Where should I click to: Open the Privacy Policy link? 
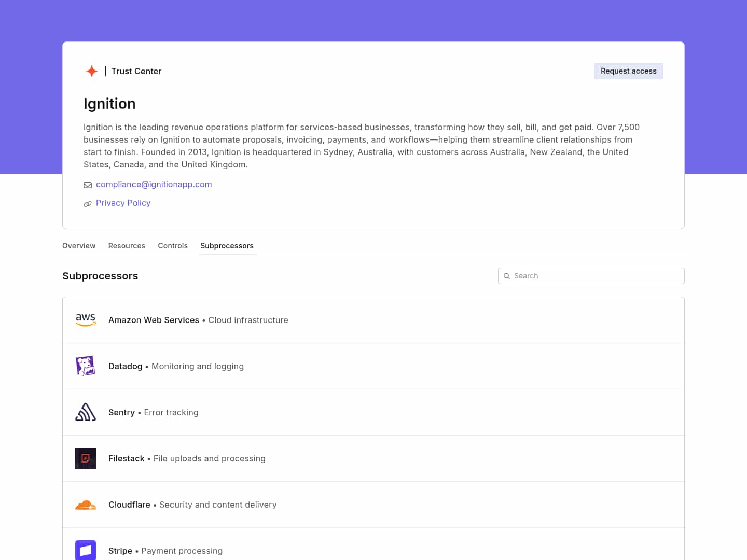coord(123,203)
